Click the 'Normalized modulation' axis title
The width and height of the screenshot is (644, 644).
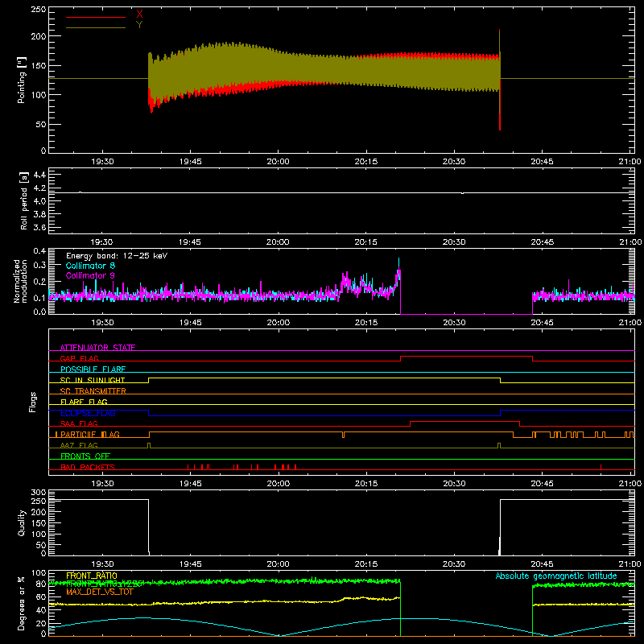[x=20, y=281]
